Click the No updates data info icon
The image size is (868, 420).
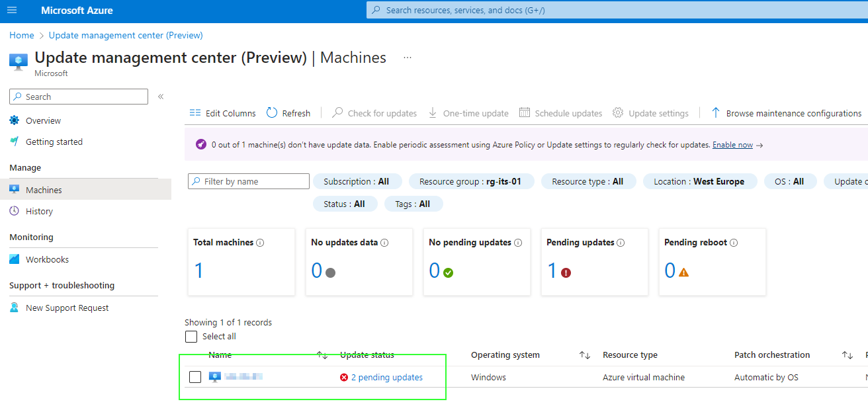coord(384,243)
